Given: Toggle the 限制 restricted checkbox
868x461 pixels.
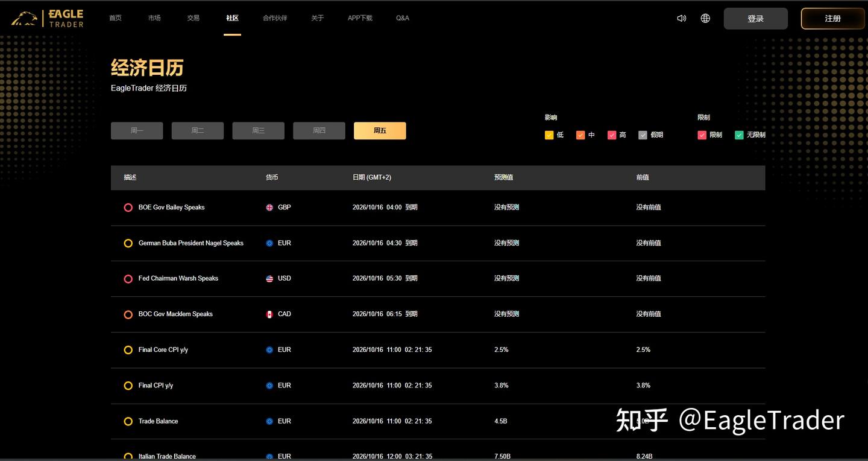Looking at the screenshot, I should (702, 135).
